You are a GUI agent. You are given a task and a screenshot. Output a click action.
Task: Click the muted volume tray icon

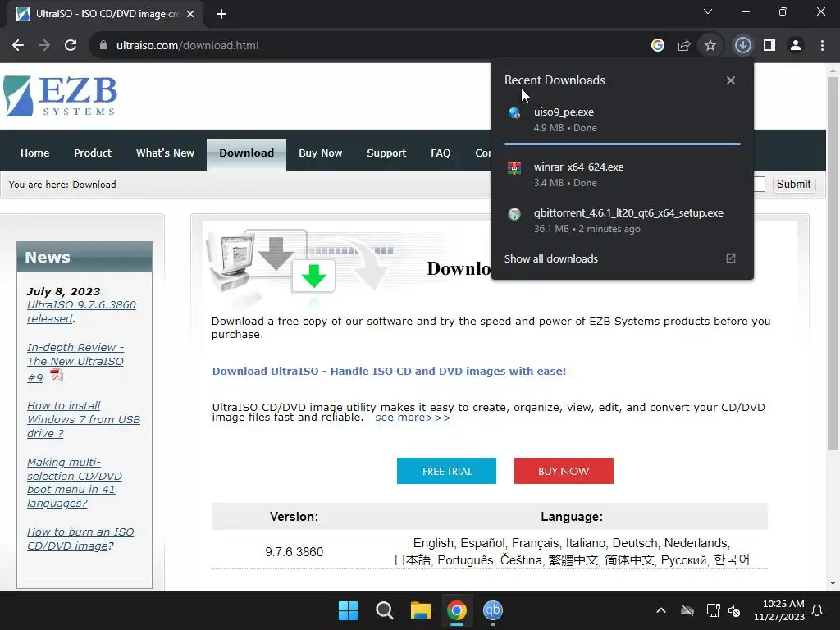(734, 610)
